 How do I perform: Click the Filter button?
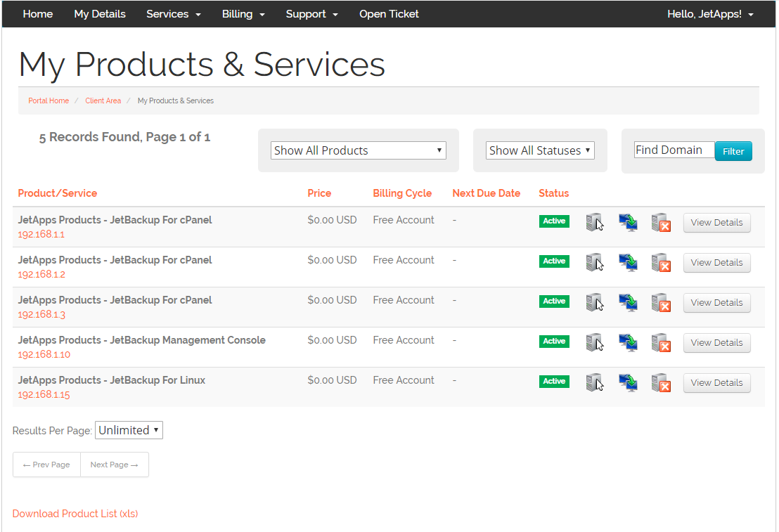[733, 151]
